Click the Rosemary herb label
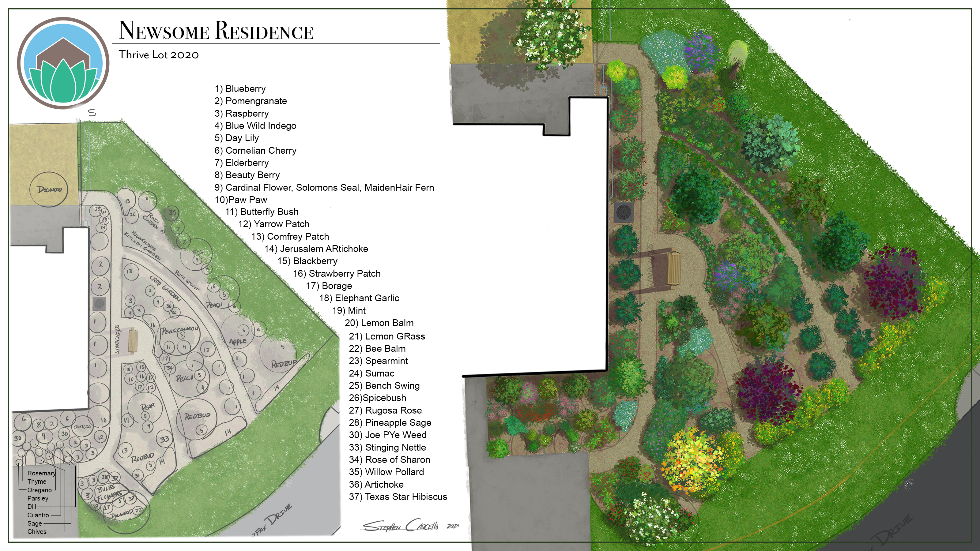The image size is (980, 551). [41, 473]
